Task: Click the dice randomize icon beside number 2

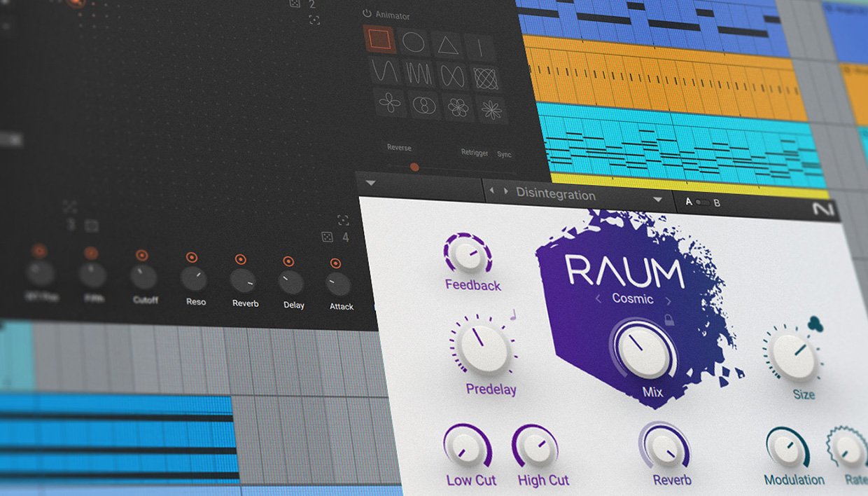Action: pyautogui.click(x=295, y=3)
